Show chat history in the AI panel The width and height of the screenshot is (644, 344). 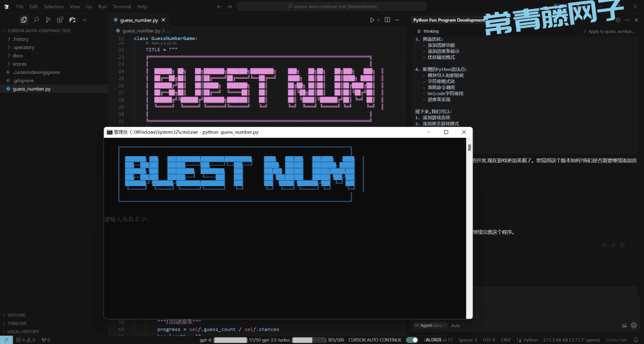coord(618,20)
